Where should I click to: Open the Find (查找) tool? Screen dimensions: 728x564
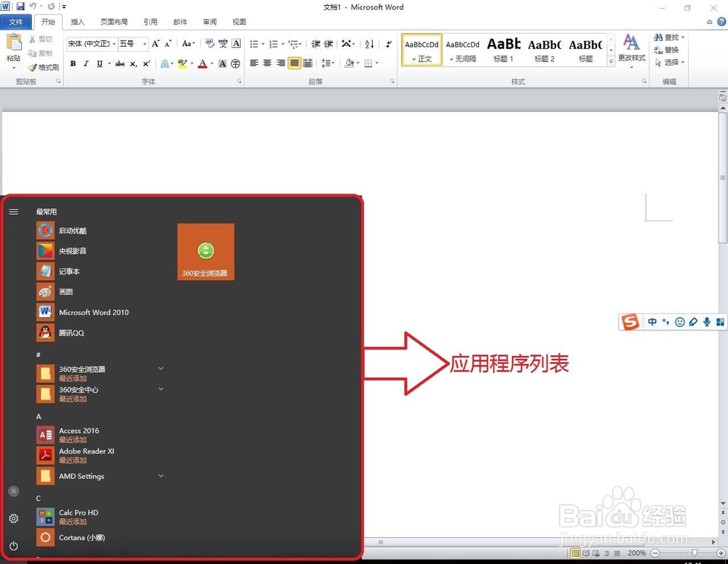[669, 36]
